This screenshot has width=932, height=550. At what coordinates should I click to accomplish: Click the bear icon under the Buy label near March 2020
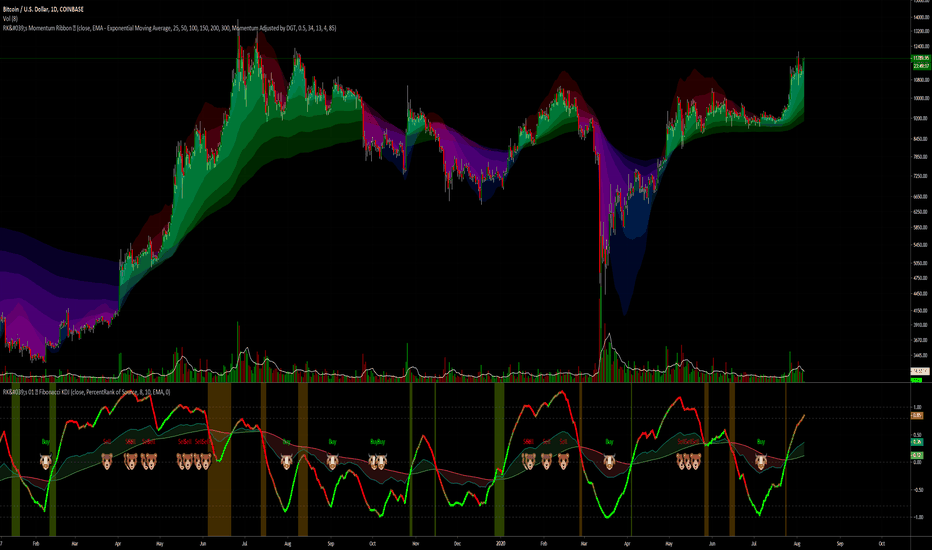tap(609, 461)
